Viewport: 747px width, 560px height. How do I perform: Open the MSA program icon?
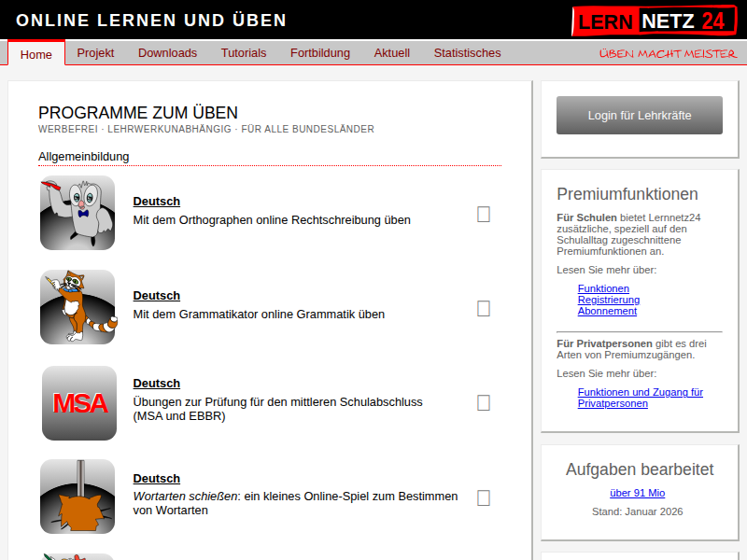click(x=78, y=403)
